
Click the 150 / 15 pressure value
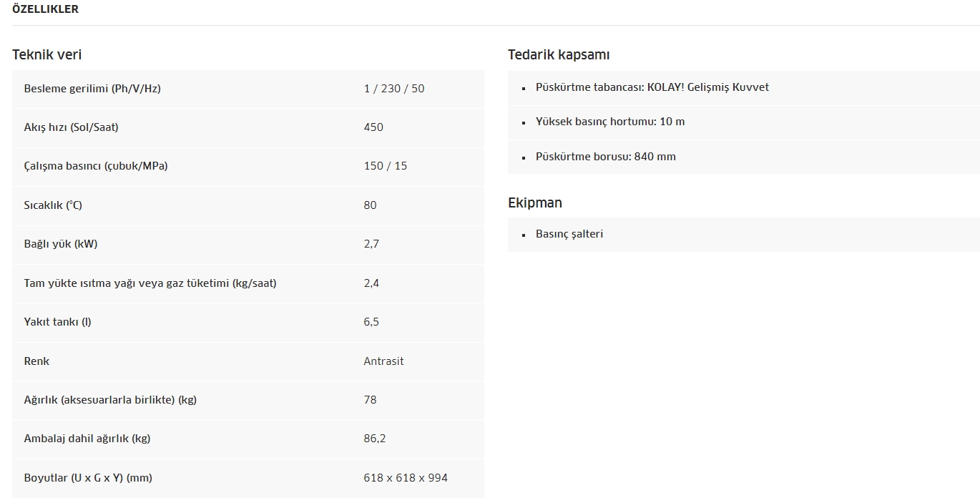click(385, 166)
